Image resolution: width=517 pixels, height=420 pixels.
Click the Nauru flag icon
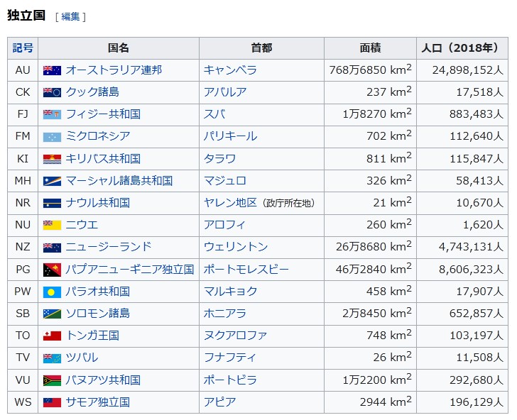coord(52,203)
